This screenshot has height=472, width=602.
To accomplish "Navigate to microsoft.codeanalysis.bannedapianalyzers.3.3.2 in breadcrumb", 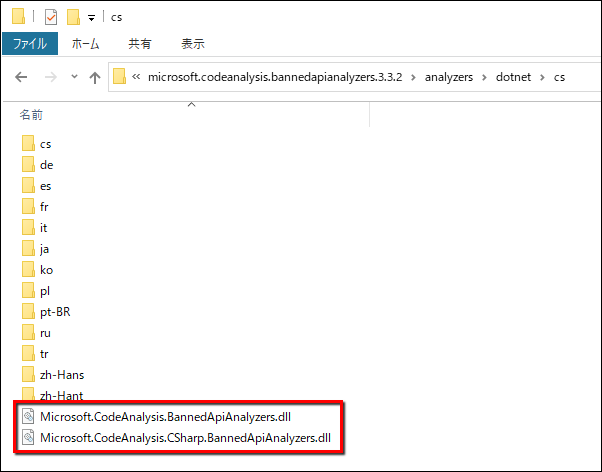I will pyautogui.click(x=275, y=77).
